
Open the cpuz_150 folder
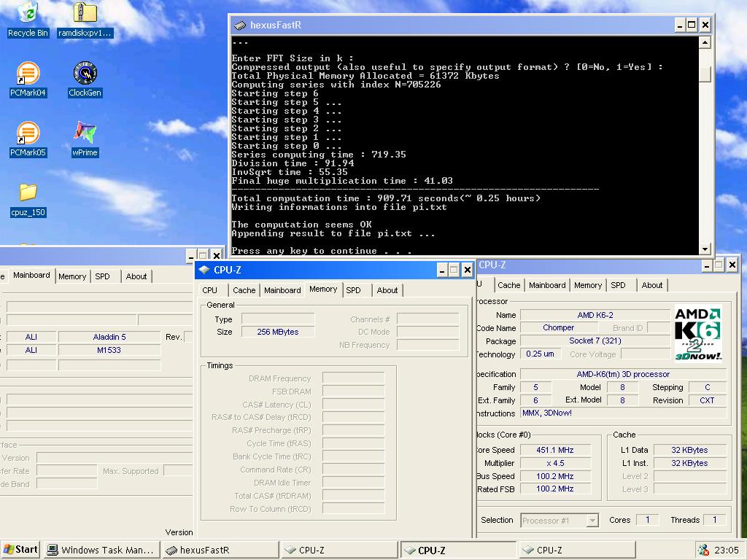click(x=28, y=199)
